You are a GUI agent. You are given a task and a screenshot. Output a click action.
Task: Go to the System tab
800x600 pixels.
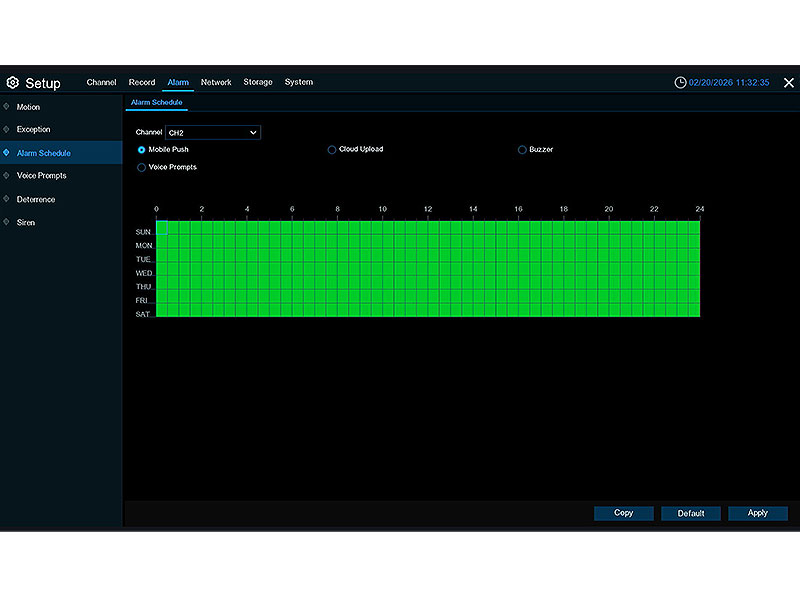coord(298,82)
